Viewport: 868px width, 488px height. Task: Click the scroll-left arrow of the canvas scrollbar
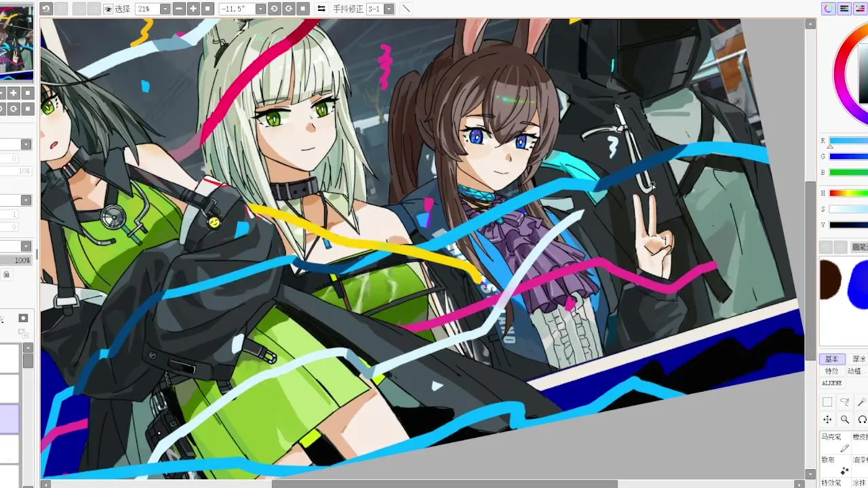(45, 483)
